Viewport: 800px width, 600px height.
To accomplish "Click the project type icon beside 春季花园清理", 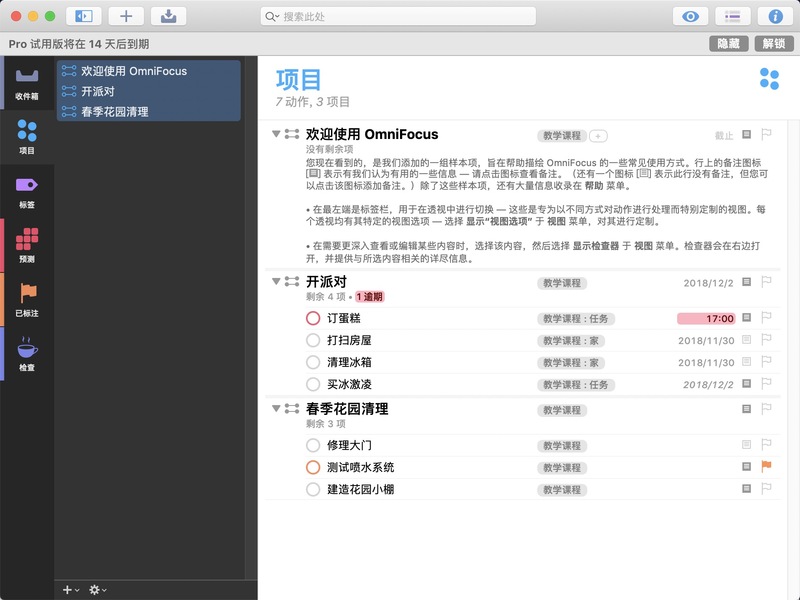I will tap(292, 408).
